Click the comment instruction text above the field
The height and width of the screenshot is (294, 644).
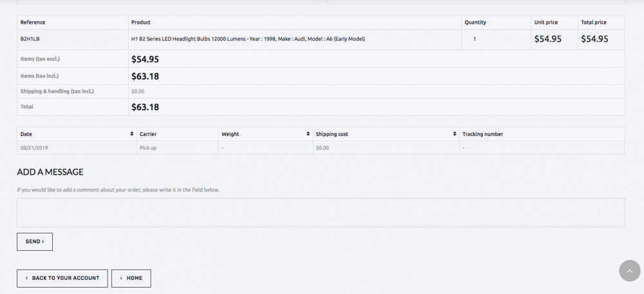(118, 190)
